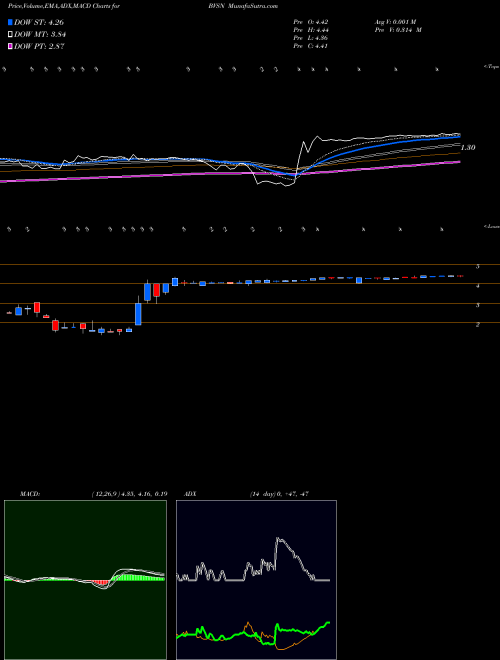Click the 'Pre V: 0.314 M' value

(x=398, y=30)
